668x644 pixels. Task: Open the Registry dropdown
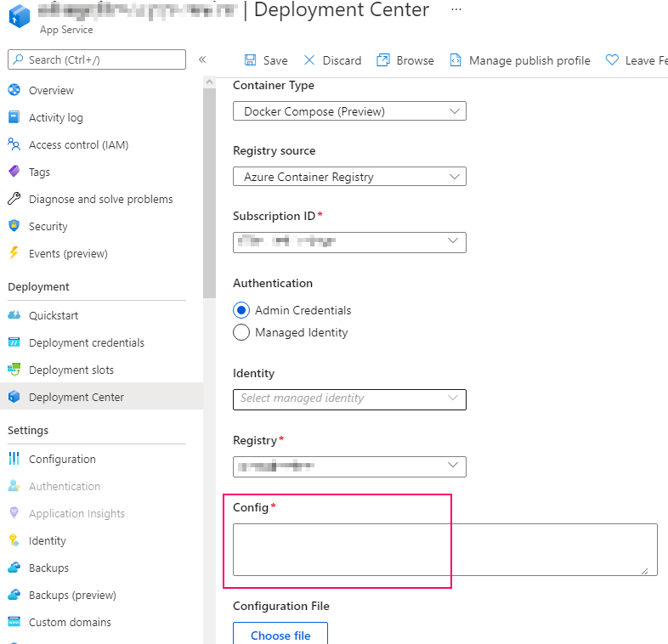tap(349, 466)
